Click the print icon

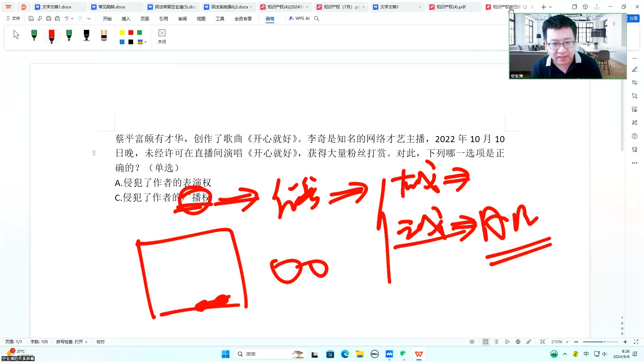49,18
